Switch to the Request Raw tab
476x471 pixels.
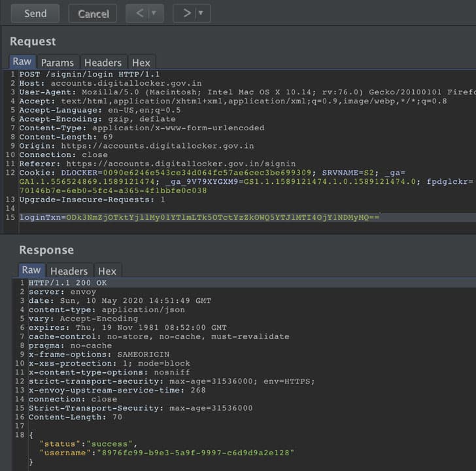[x=22, y=61]
